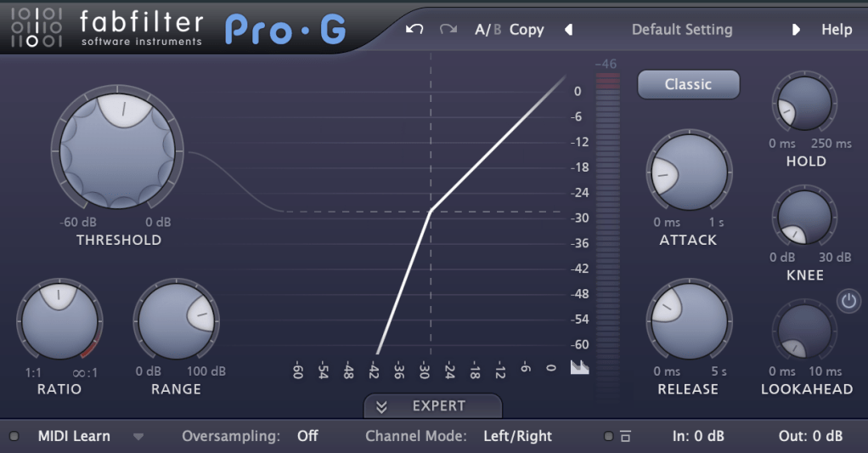
Task: Click the redo arrow icon
Action: coord(448,30)
